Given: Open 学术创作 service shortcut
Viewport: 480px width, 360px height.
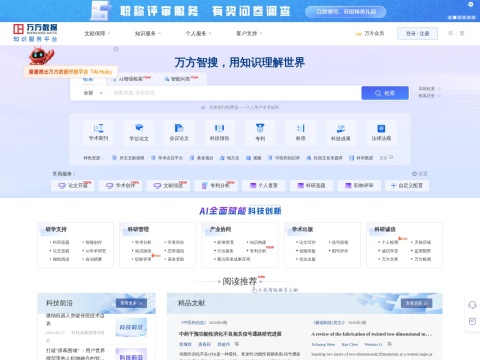Looking at the screenshot, I should [x=120, y=185].
